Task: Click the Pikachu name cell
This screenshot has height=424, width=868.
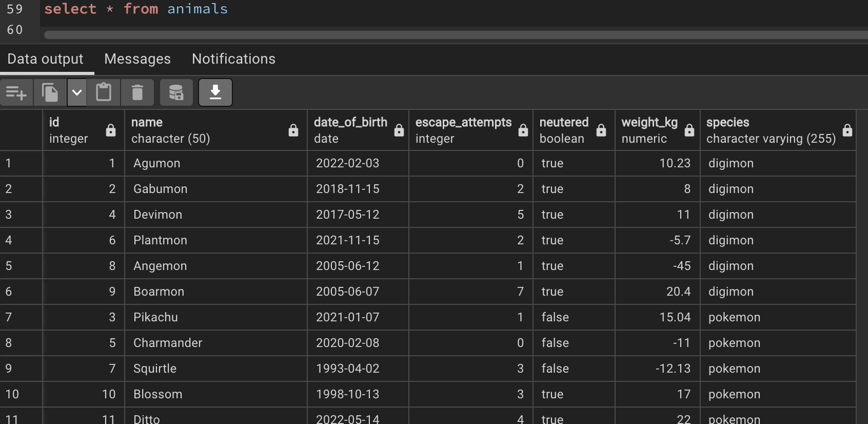Action: point(216,317)
